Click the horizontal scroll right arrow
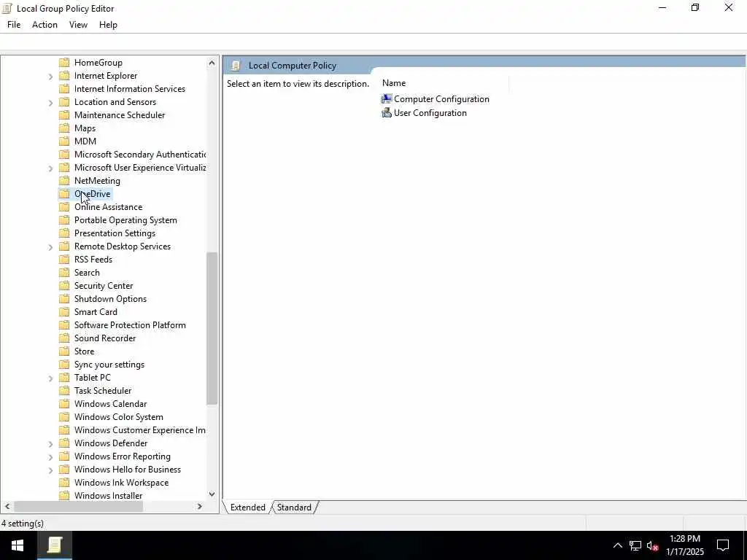 pyautogui.click(x=200, y=507)
